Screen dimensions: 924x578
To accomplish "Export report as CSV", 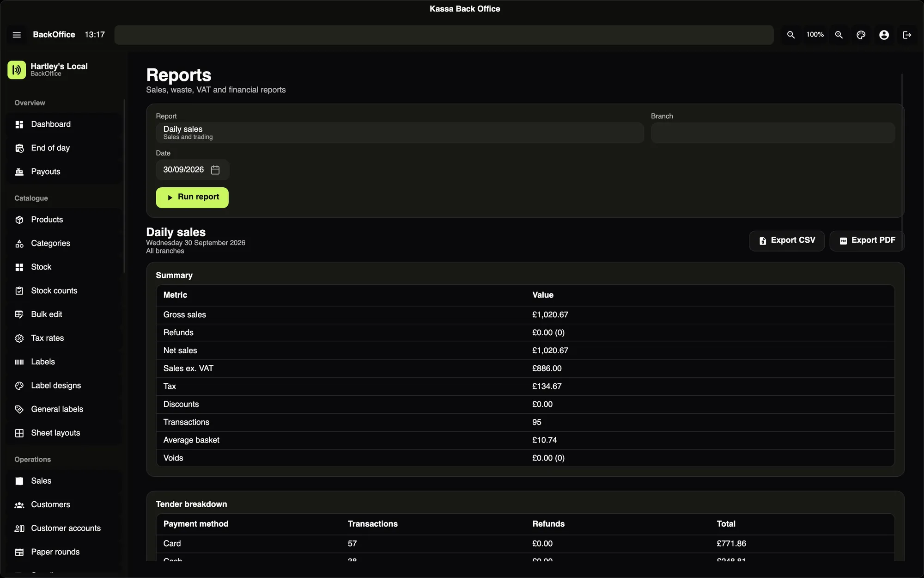I will (787, 240).
